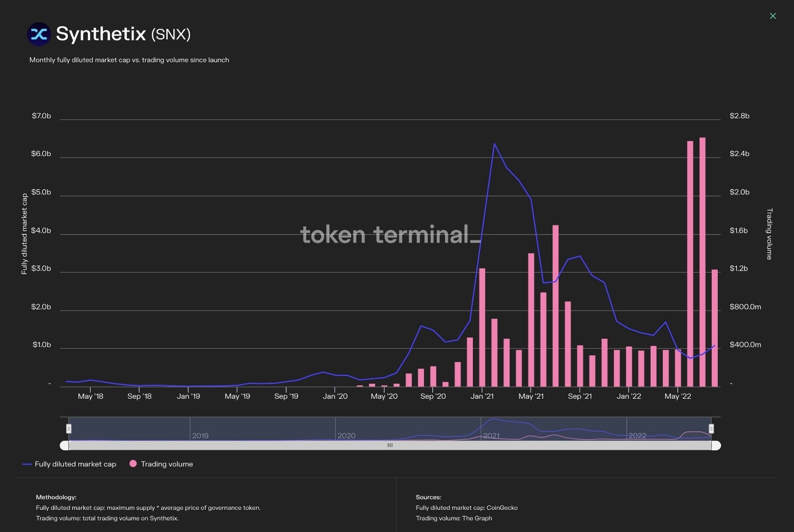Viewport: 794px width, 532px height.
Task: Click the 'Fully diluted market cap: CoinGecko' source line
Action: click(x=467, y=508)
